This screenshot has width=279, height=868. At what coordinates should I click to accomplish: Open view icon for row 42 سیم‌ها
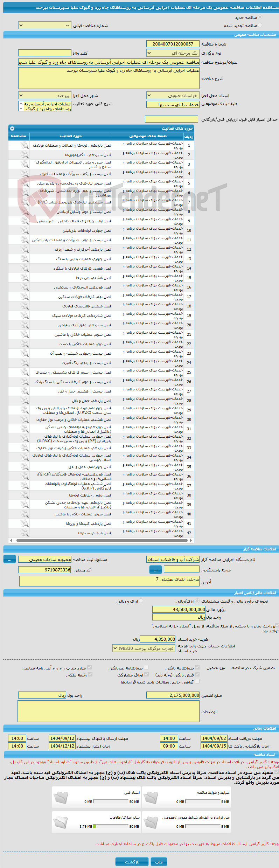pos(24,533)
